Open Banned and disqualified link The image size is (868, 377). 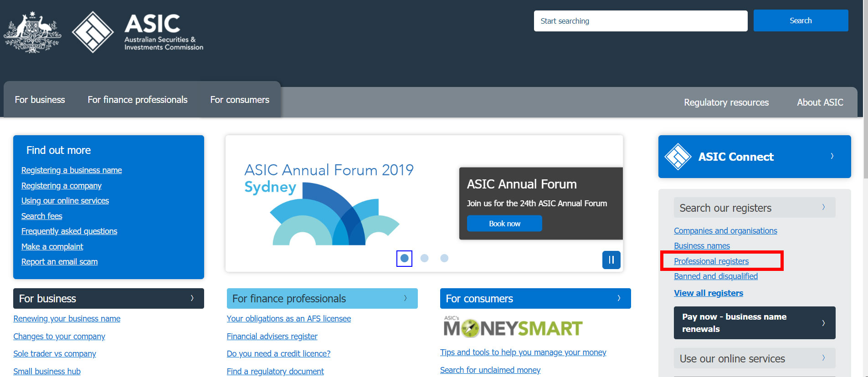click(716, 276)
